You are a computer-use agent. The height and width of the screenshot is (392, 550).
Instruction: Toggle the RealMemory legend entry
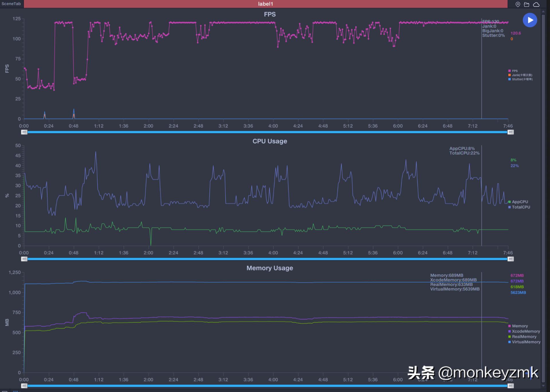pyautogui.click(x=524, y=337)
